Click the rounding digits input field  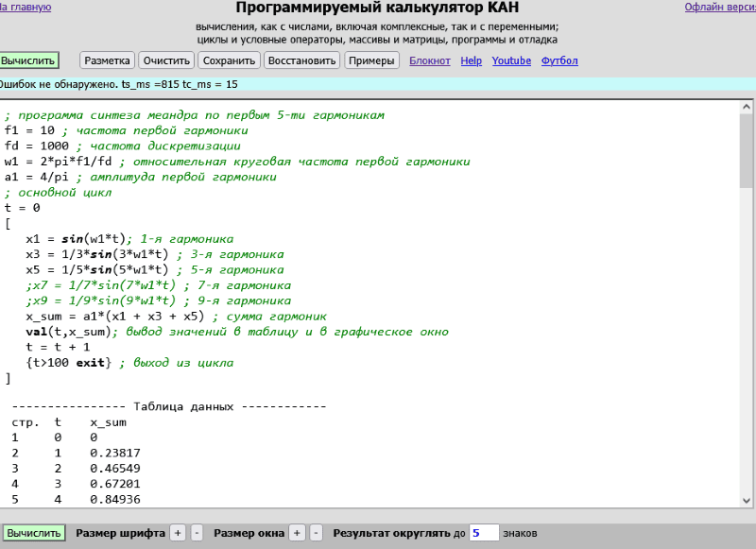coord(483,533)
